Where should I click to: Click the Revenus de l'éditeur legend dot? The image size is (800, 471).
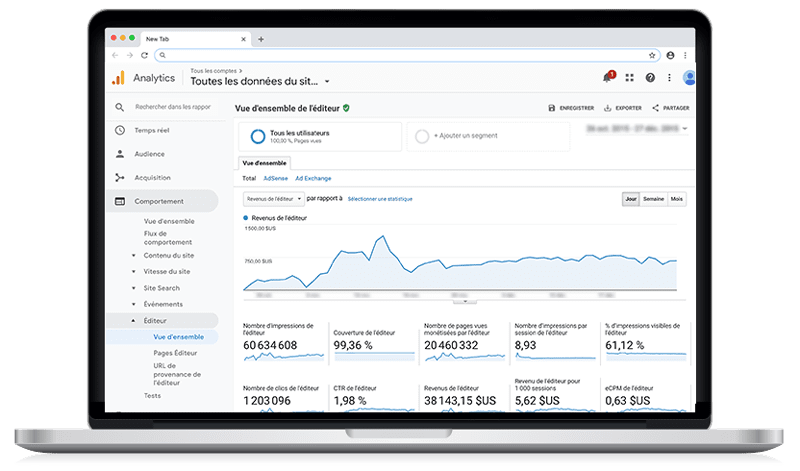point(245,218)
